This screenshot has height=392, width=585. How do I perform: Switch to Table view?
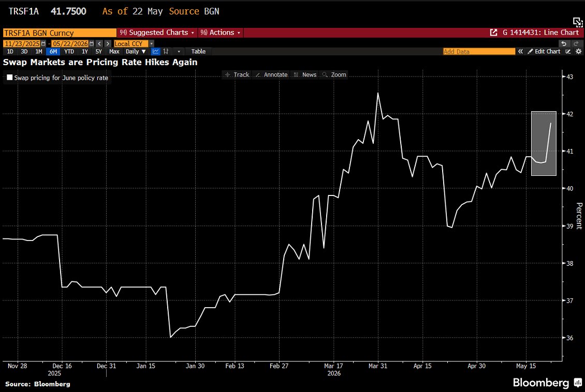tap(198, 51)
